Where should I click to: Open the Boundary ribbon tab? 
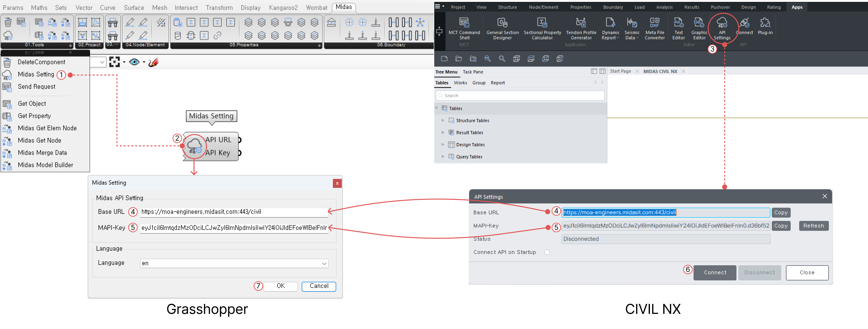click(x=613, y=7)
